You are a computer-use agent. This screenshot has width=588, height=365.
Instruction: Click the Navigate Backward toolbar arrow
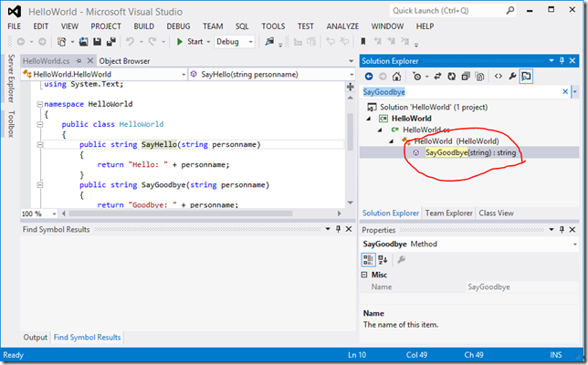click(x=21, y=42)
